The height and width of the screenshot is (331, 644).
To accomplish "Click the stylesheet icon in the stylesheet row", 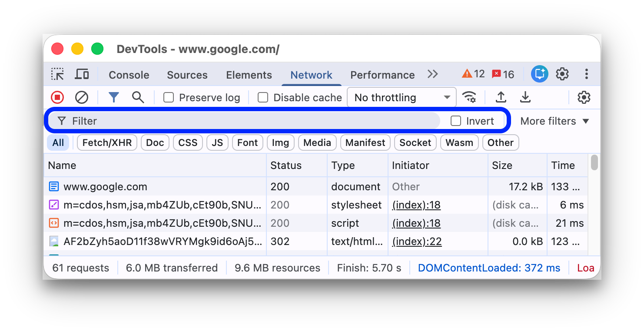I will [54, 205].
